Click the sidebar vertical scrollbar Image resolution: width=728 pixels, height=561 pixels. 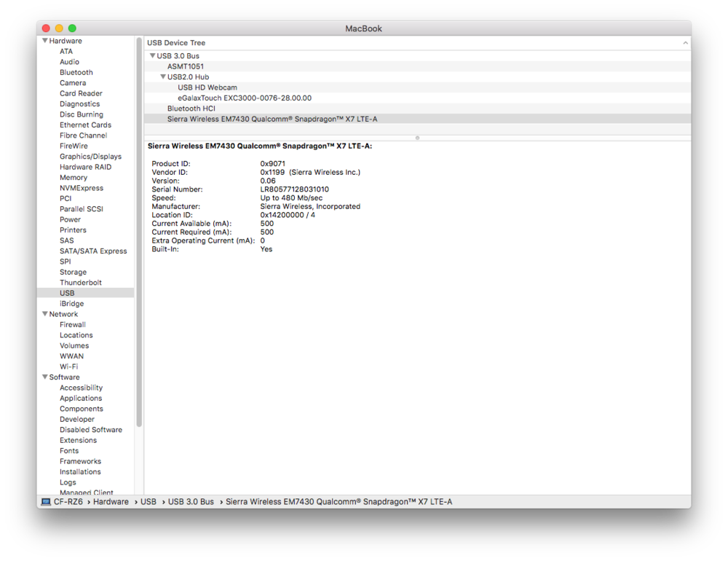[139, 233]
